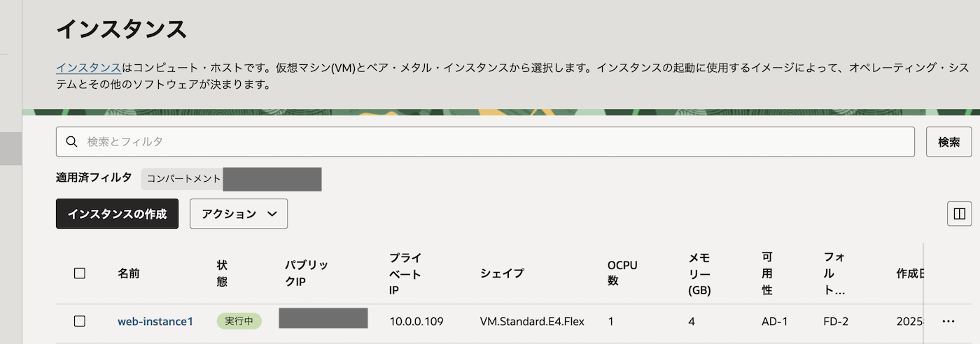Viewport: 980px width, 344px height.
Task: Click the 検索 button
Action: [948, 142]
